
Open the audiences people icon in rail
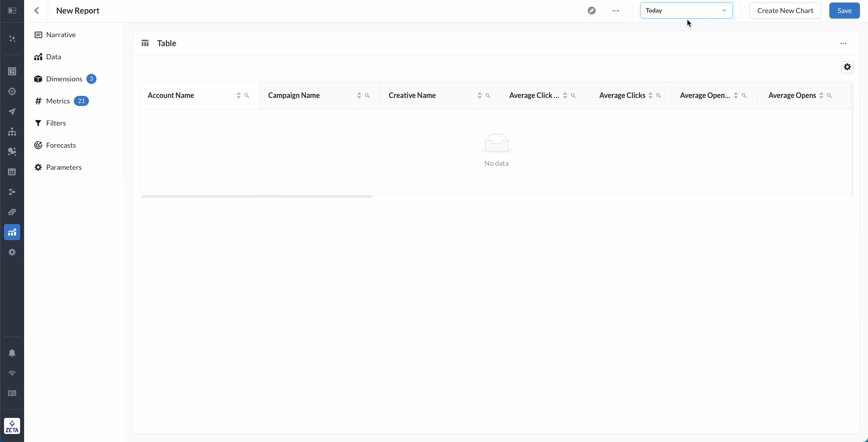12,152
